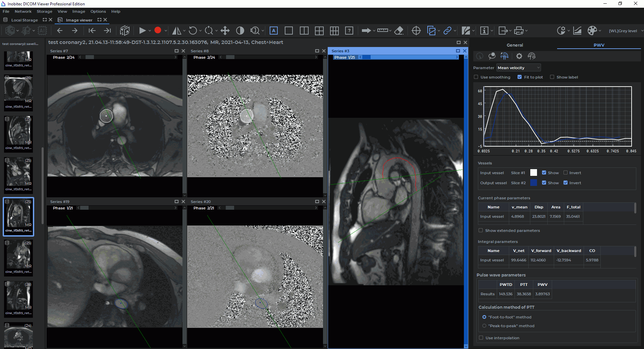Check Show extended parameters

[x=481, y=230]
